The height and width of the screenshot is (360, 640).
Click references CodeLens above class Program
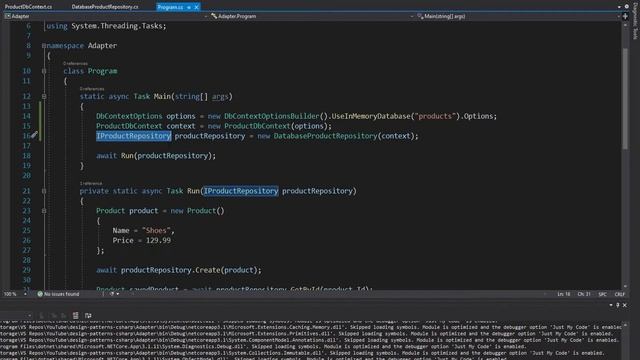pos(75,63)
